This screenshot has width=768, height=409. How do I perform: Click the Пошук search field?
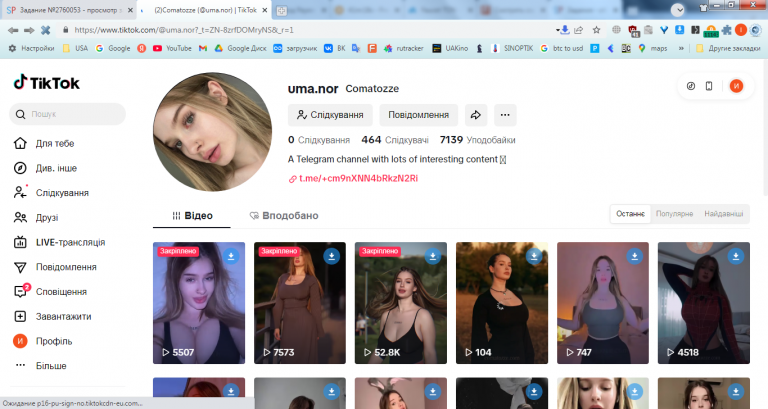point(68,114)
